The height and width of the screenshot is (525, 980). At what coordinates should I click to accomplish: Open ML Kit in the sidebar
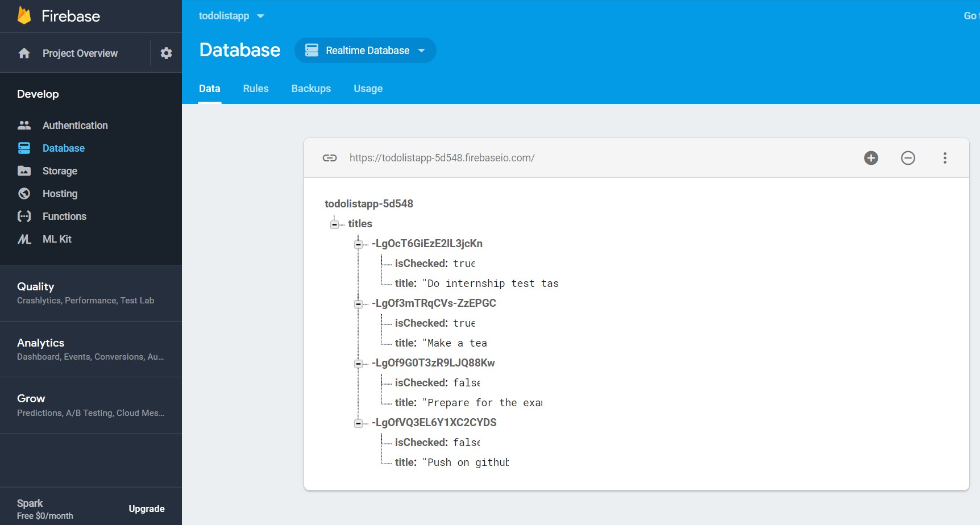(x=57, y=239)
